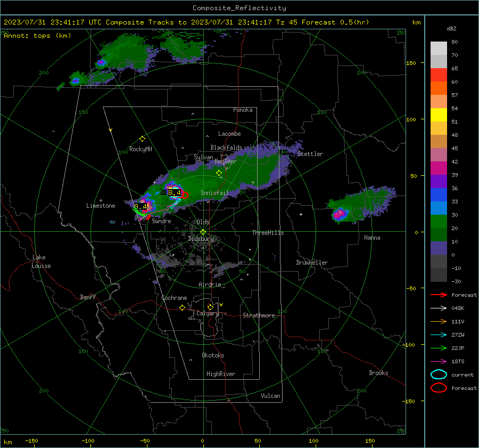Click the RedDeer city label
Viewport: 479px width, 448px height.
[226, 161]
